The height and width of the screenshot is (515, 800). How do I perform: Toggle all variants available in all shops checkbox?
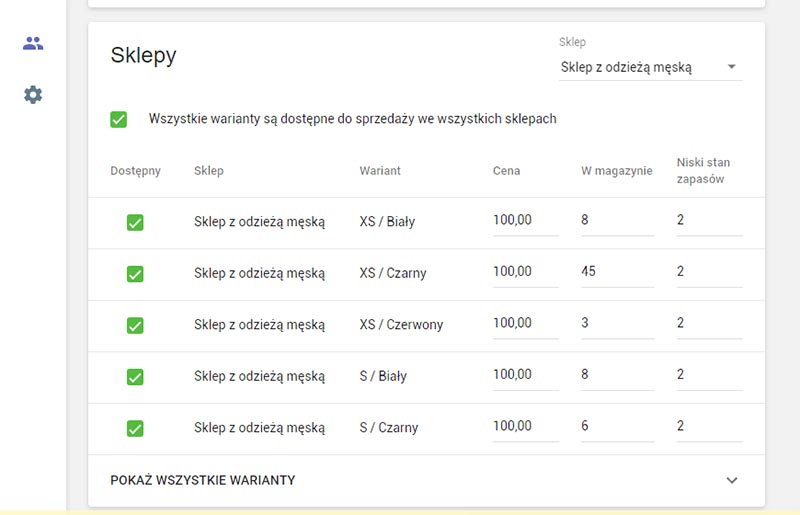coord(118,119)
